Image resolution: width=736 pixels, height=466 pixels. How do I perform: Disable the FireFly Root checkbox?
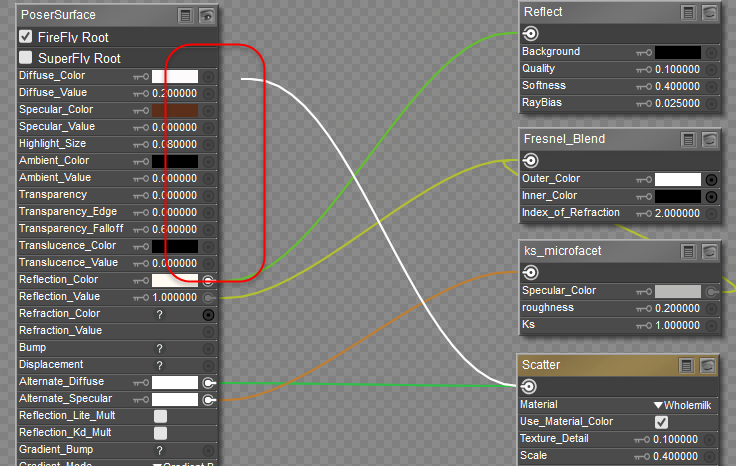coord(26,37)
